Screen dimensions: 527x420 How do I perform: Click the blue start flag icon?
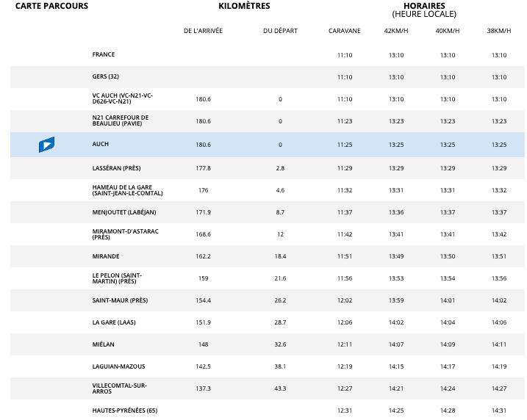point(46,145)
